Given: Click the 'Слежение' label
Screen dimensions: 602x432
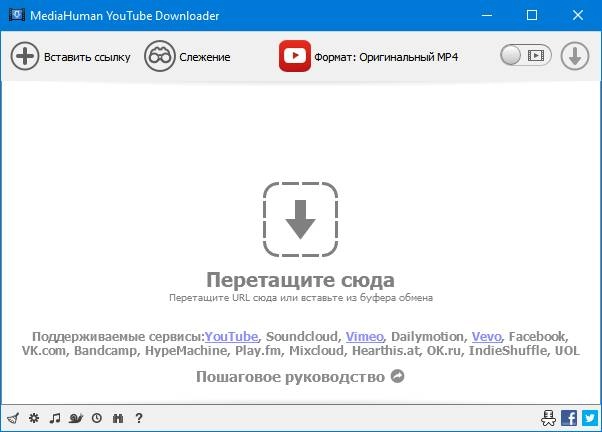Looking at the screenshot, I should 205,57.
